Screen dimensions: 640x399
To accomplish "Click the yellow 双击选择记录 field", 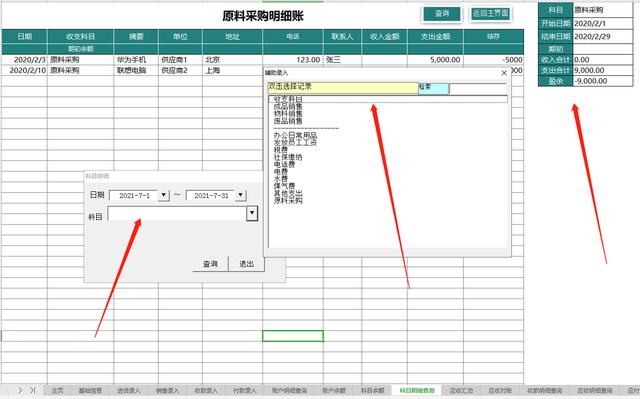I will pos(343,88).
